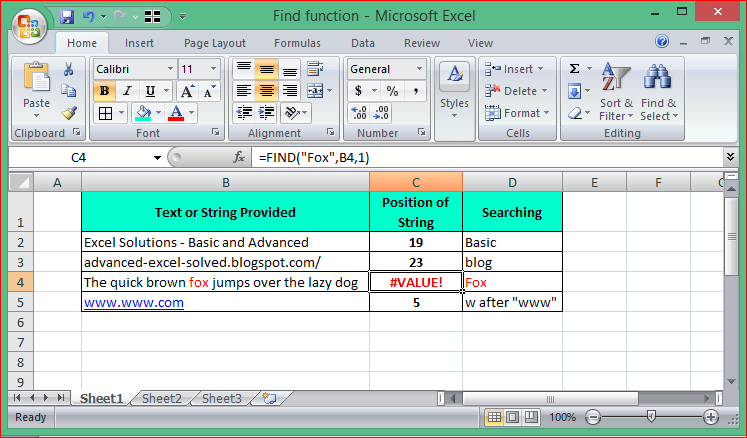Image resolution: width=747 pixels, height=438 pixels.
Task: Click the Paste clipboard icon
Action: pos(36,77)
